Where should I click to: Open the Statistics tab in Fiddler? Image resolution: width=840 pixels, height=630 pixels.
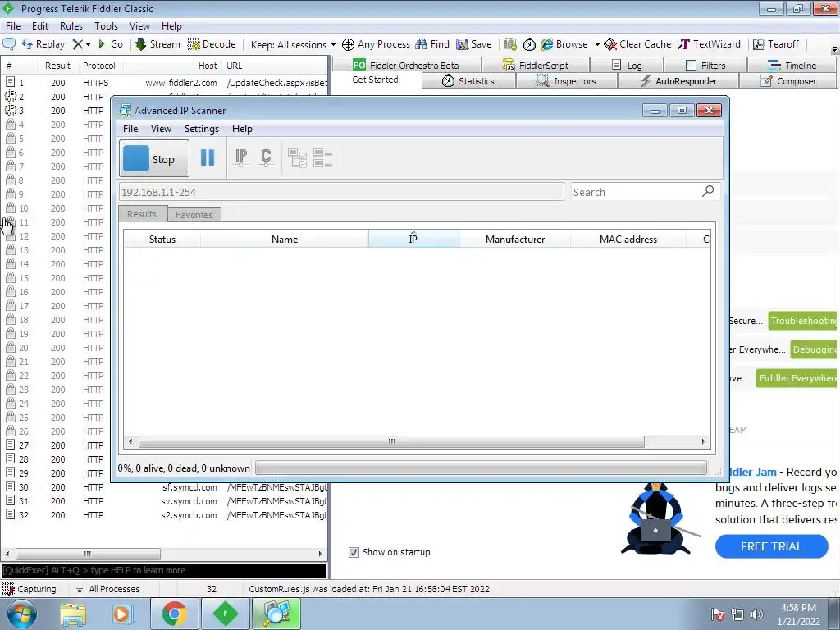tap(468, 81)
